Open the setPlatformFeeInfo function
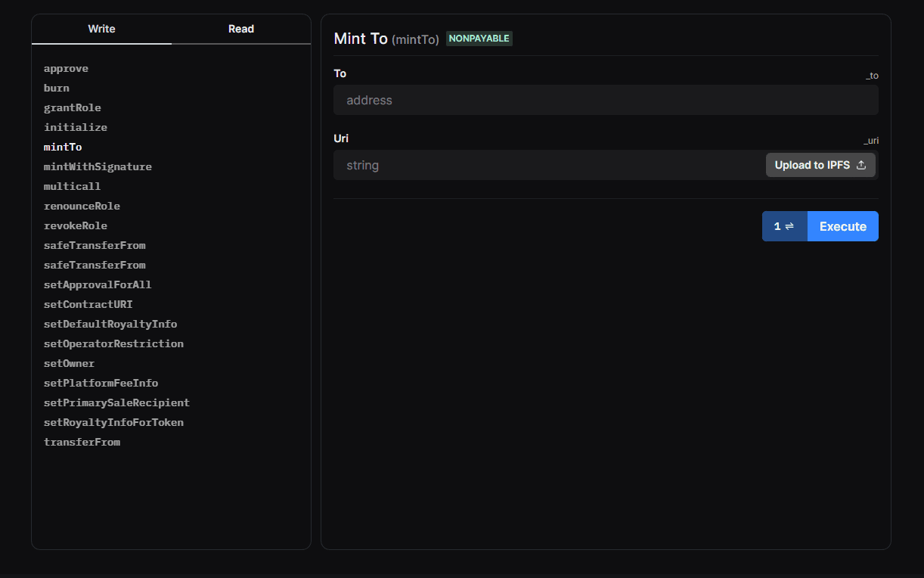Viewport: 924px width, 578px height. [101, 383]
